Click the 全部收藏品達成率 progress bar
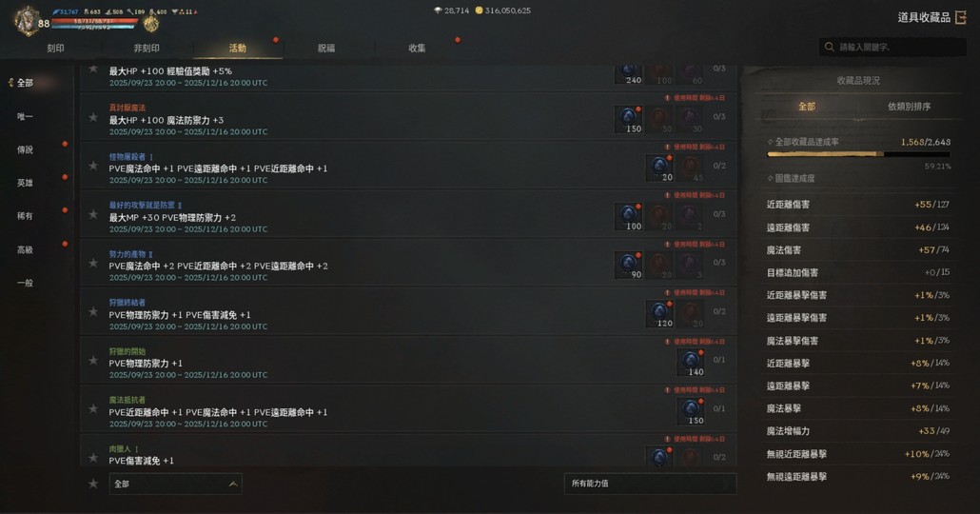This screenshot has width=980, height=514. [x=858, y=154]
